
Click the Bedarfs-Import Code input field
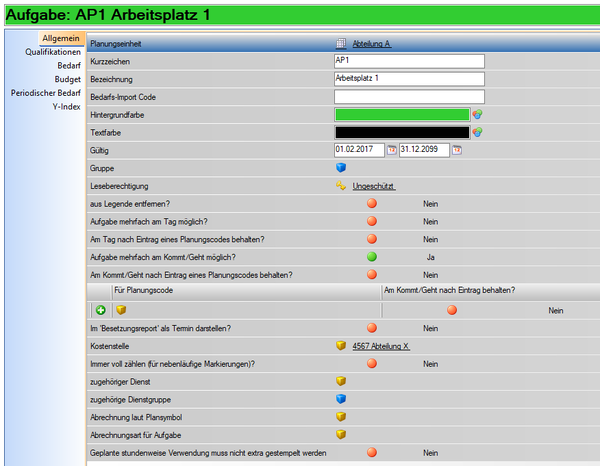[409, 97]
